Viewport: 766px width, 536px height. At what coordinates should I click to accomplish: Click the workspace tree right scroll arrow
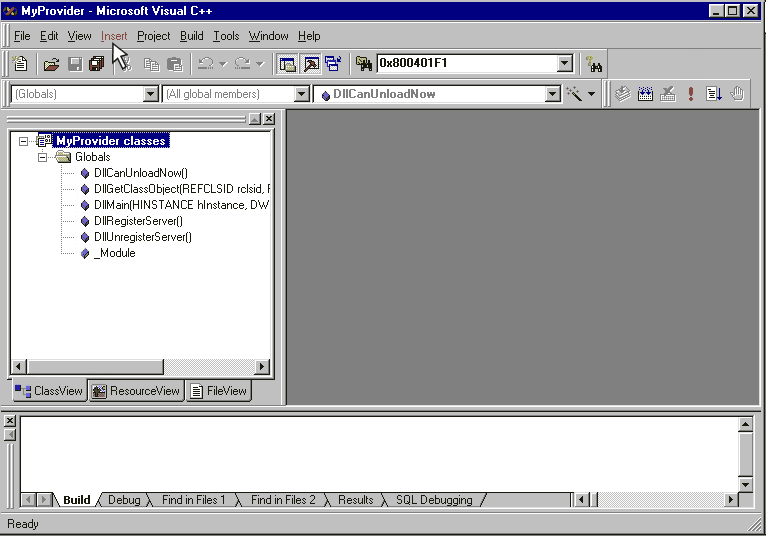(x=262, y=366)
